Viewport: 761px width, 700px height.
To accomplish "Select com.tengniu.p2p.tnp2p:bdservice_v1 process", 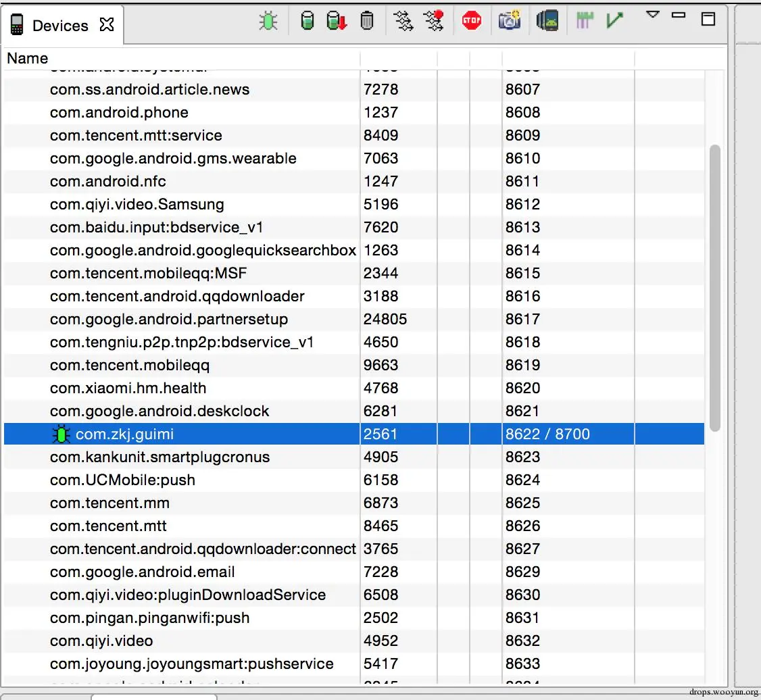I will point(354,342).
